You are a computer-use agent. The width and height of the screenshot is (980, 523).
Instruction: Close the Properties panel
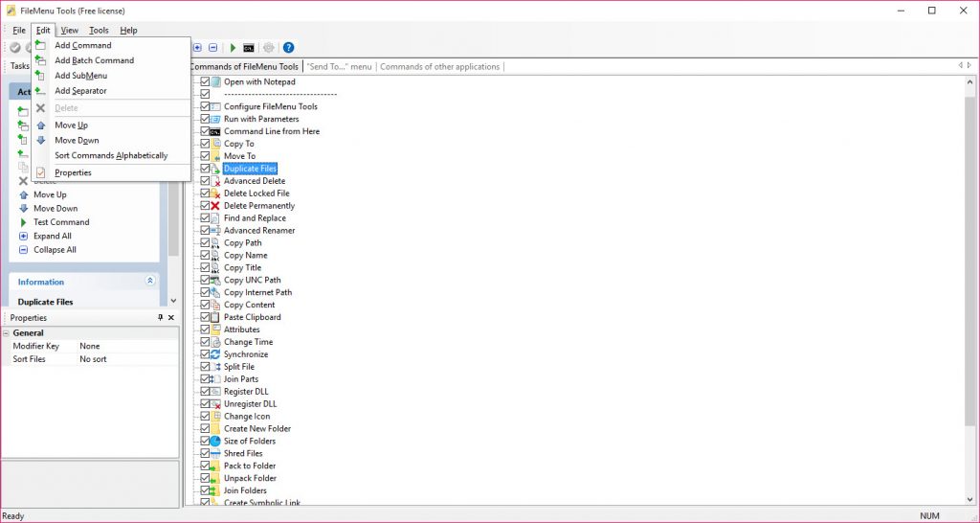pos(171,318)
